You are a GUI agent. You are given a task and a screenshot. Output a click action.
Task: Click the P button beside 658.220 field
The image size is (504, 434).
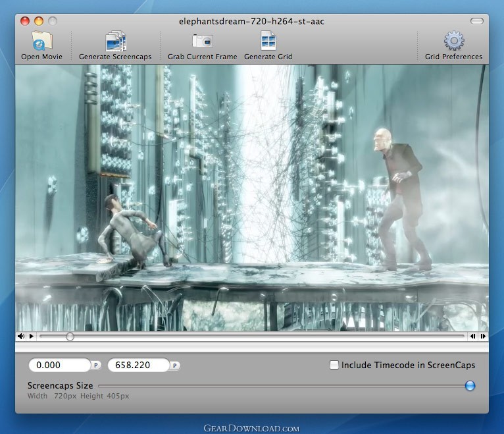click(x=175, y=366)
